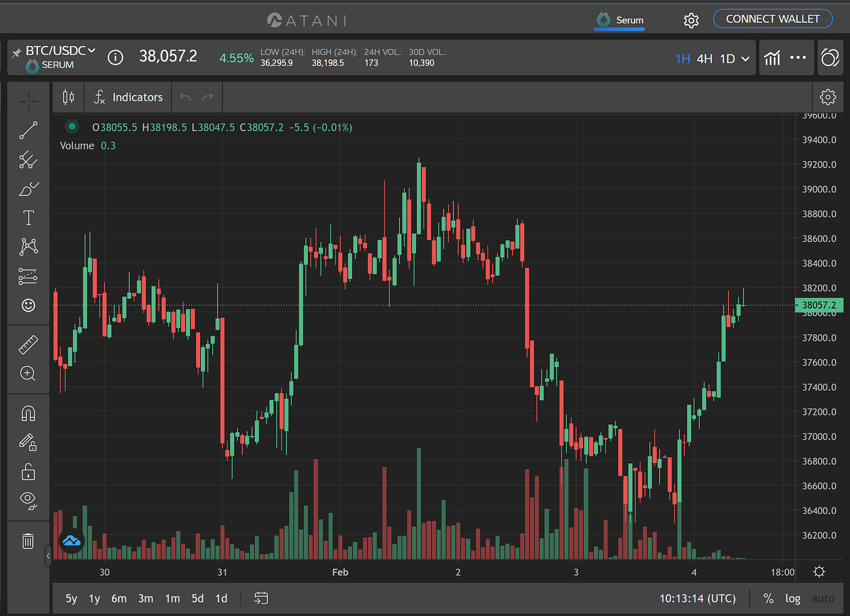Image resolution: width=850 pixels, height=616 pixels.
Task: Collapse the drawing toolbar side arrow
Action: (48, 556)
